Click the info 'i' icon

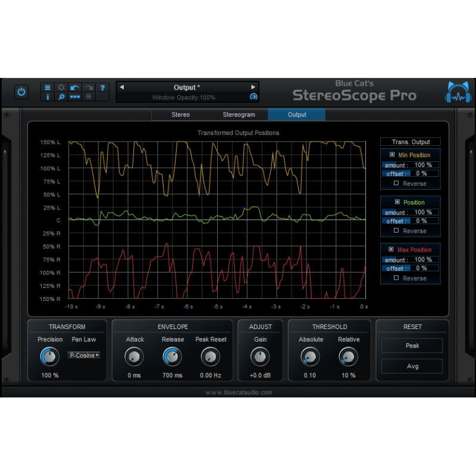tap(48, 96)
